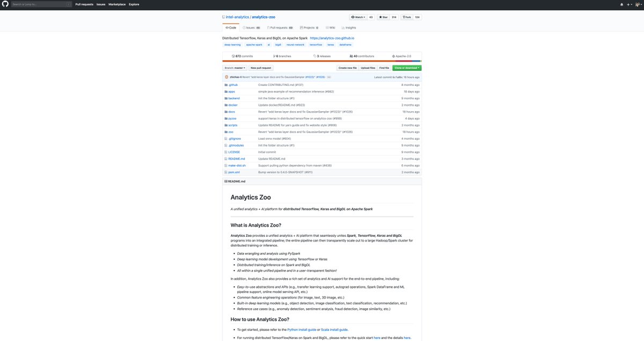Open the Clone or download dropdown
Viewport: 644px width, 341px height.
[x=406, y=67]
